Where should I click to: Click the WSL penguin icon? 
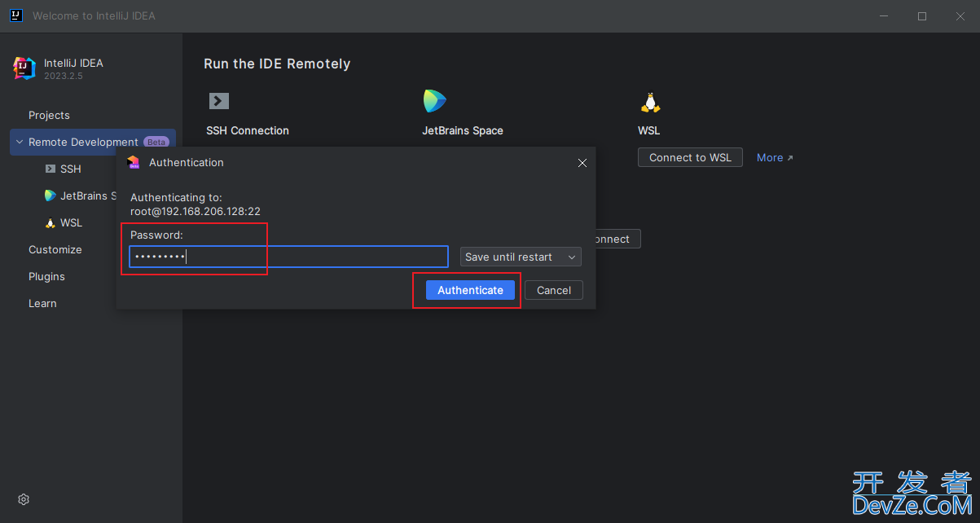coord(650,102)
